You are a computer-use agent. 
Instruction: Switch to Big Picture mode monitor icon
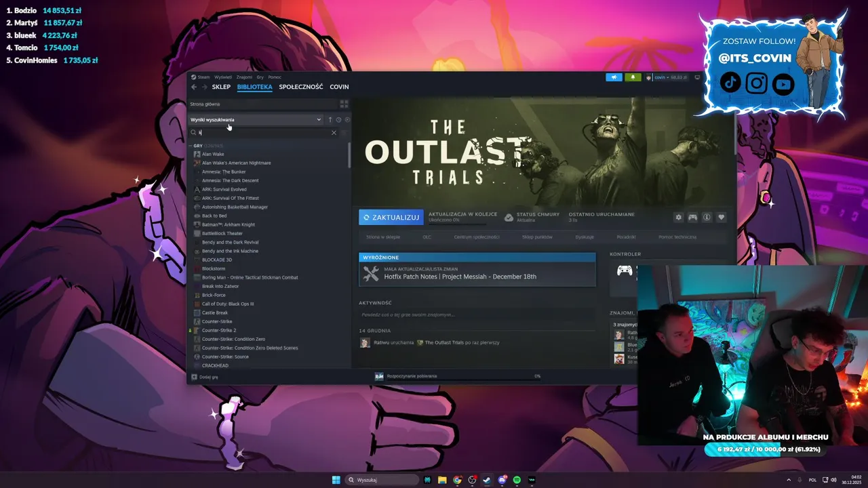697,77
